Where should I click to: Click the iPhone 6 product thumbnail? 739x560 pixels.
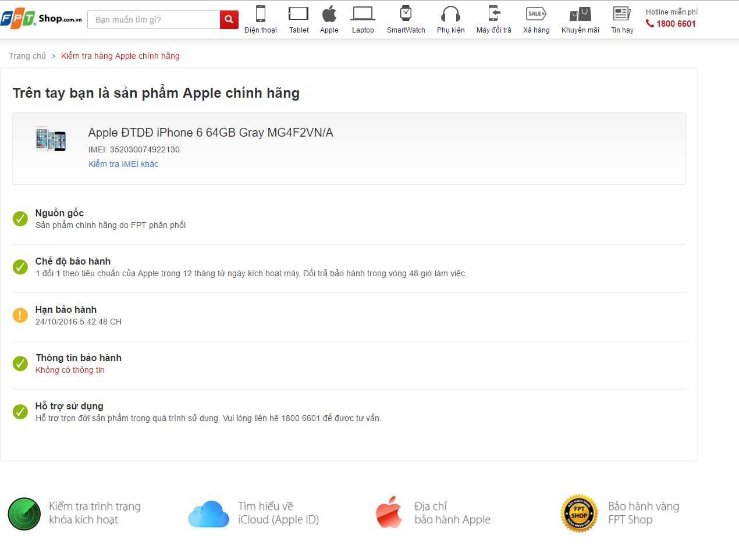(51, 139)
